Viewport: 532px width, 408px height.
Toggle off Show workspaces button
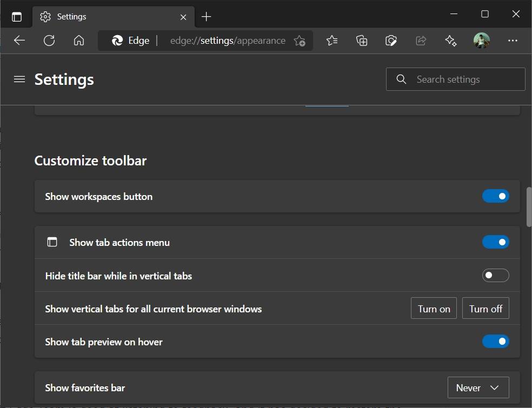click(495, 196)
